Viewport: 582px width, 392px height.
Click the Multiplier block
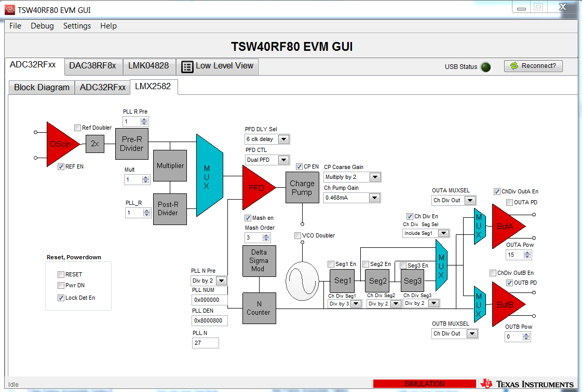click(170, 165)
